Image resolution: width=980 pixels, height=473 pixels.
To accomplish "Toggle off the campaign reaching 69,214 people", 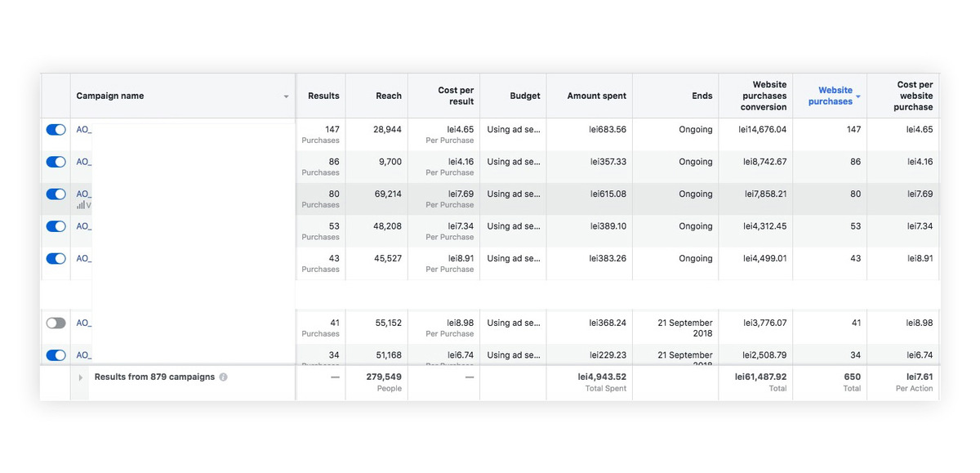I will (56, 194).
